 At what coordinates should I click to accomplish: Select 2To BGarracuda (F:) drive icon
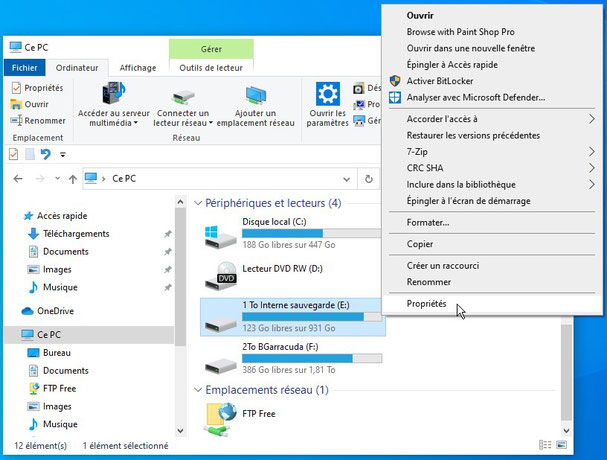tap(221, 365)
